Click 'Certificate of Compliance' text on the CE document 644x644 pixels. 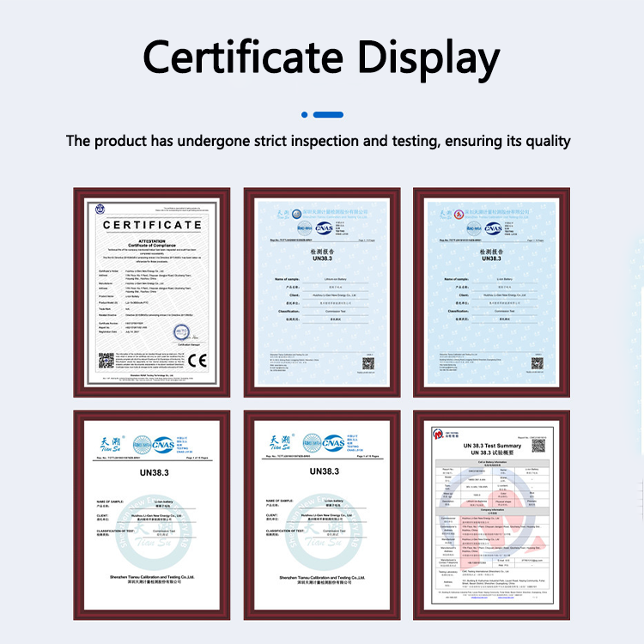tap(152, 246)
